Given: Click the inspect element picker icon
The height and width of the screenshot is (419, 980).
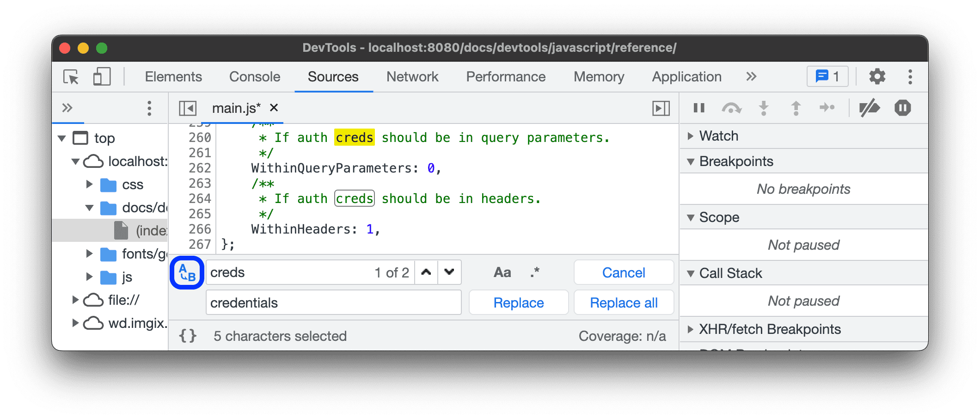Looking at the screenshot, I should (71, 77).
